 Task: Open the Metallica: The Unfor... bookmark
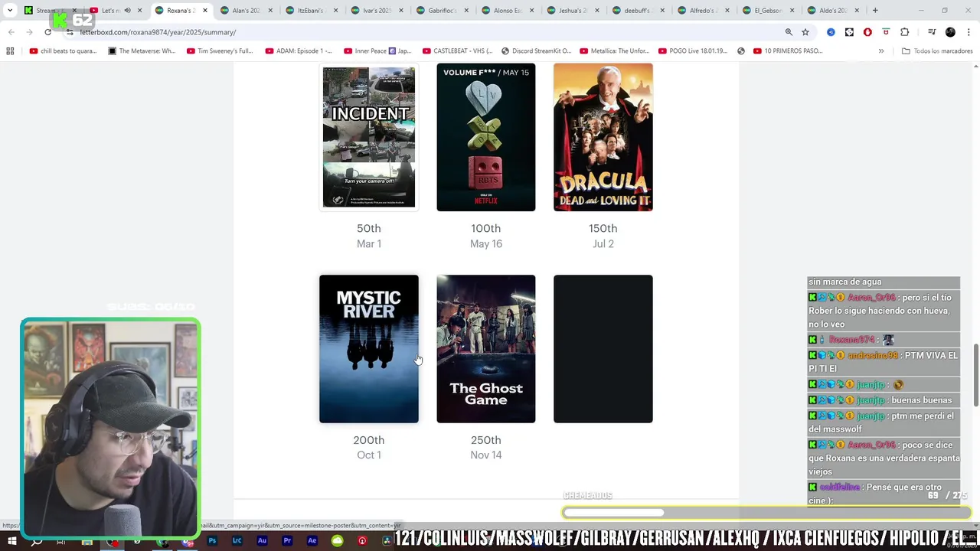(615, 51)
